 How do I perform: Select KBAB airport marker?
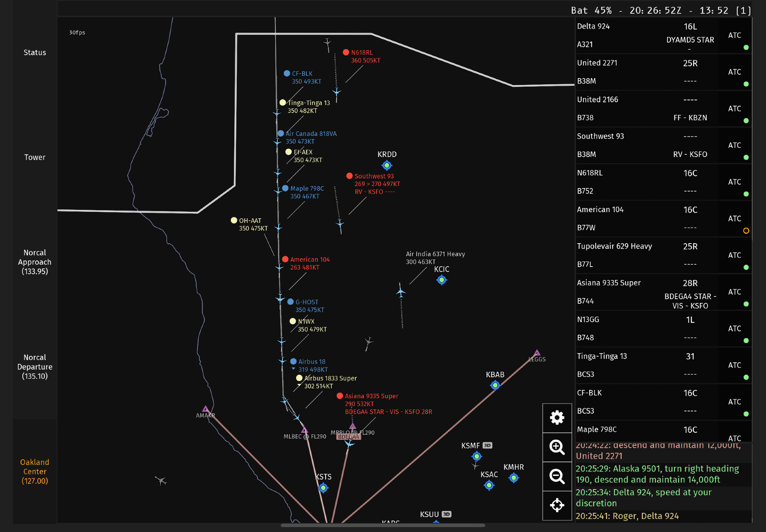pos(495,385)
